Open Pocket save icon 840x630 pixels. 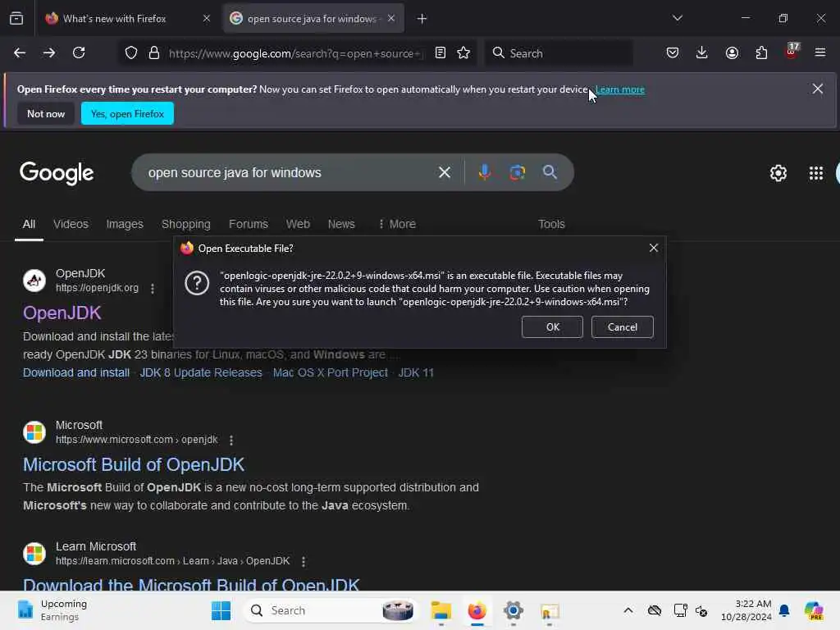pyautogui.click(x=673, y=52)
